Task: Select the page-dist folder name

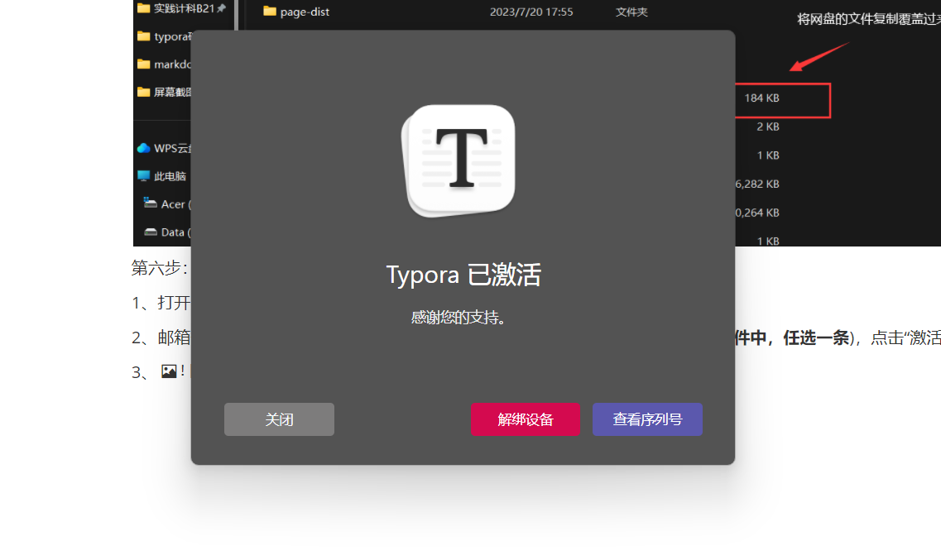Action: pyautogui.click(x=305, y=12)
